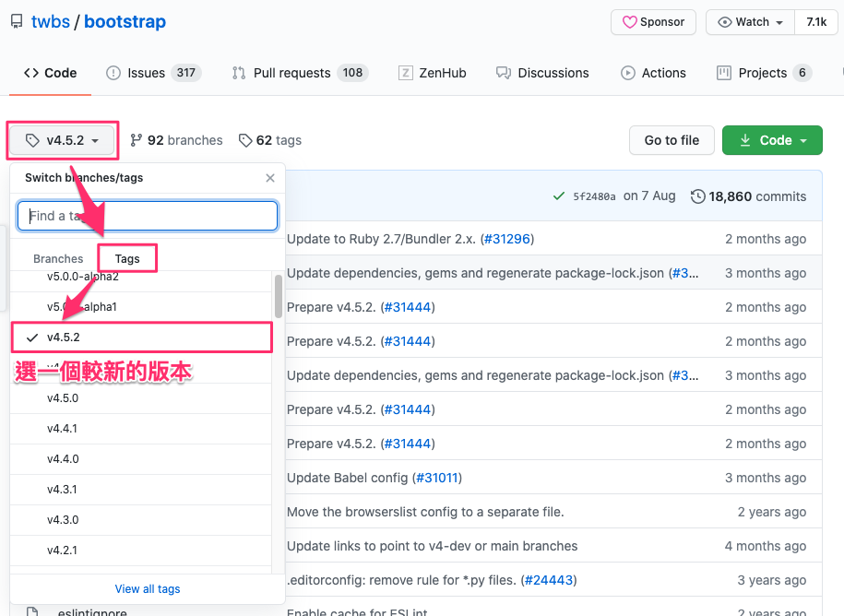Open the Issues tab
The image size is (844, 616).
pyautogui.click(x=153, y=73)
